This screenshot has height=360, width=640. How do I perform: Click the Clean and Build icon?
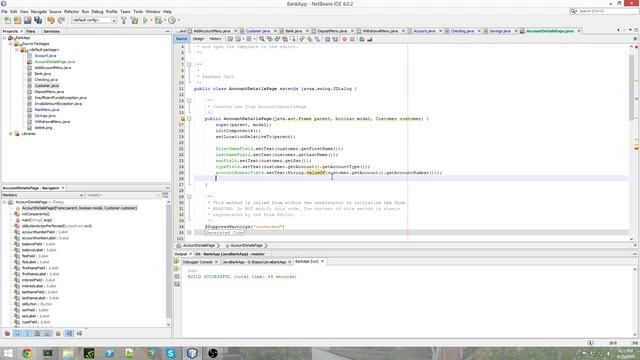[134, 20]
